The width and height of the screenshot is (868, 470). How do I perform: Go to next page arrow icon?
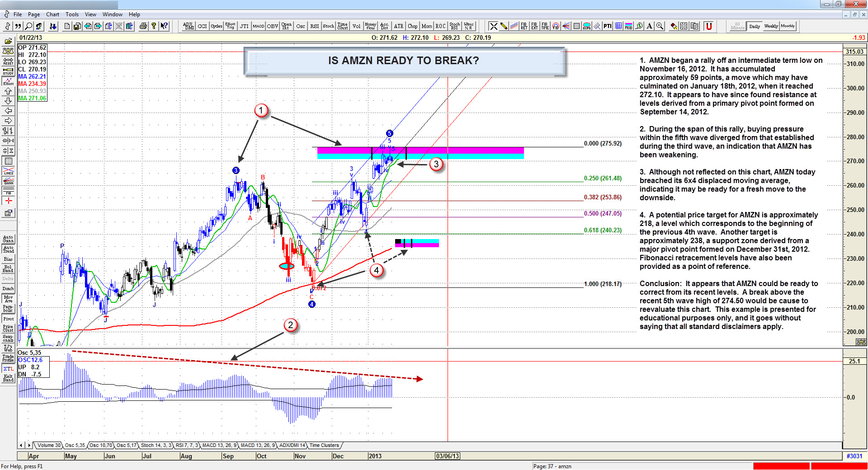[x=98, y=26]
